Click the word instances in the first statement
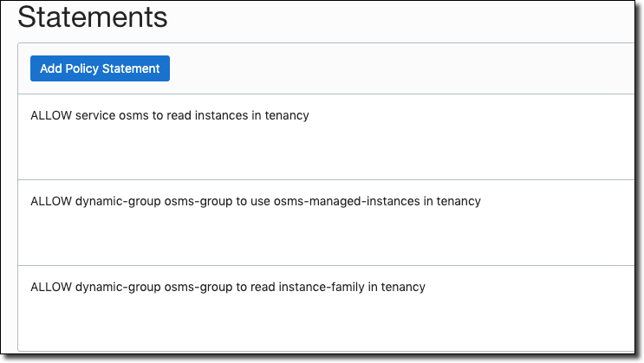 [x=223, y=115]
